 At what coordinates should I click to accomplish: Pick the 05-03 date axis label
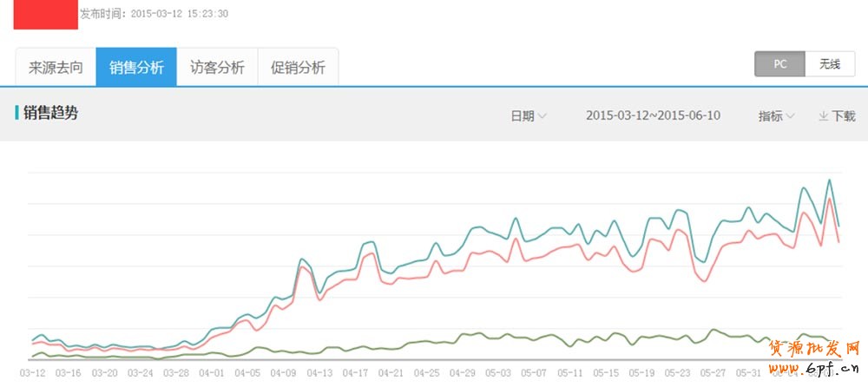tap(497, 372)
